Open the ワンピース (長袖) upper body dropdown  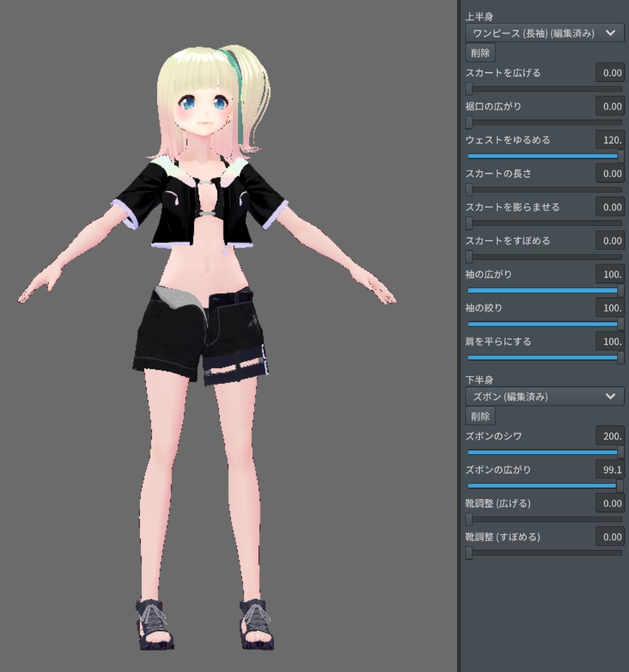coord(544,33)
